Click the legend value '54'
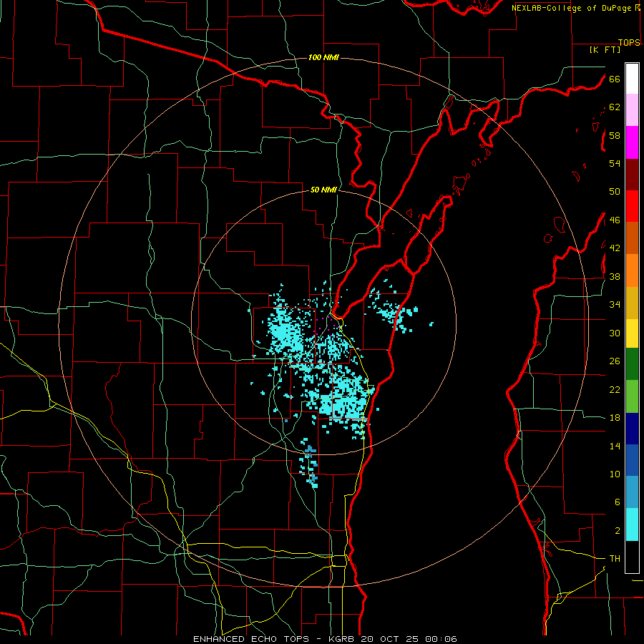Image resolution: width=644 pixels, height=644 pixels. pos(615,163)
